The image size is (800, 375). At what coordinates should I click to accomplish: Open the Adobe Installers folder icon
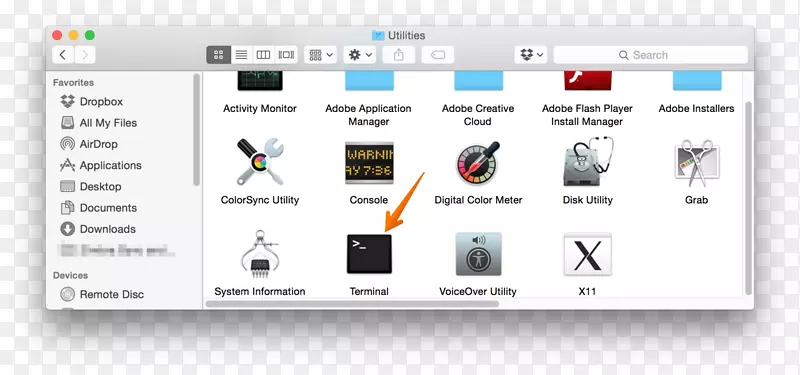point(697,81)
